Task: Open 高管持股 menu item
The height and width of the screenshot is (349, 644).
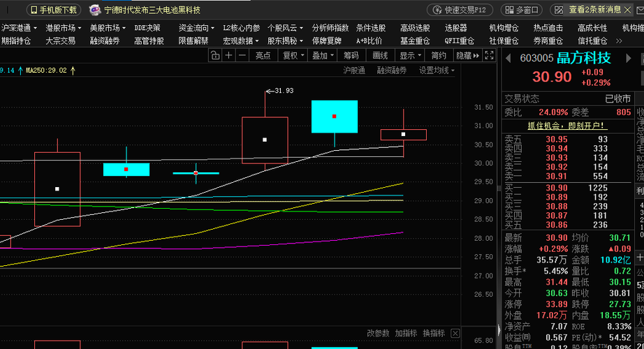Action: 149,41
